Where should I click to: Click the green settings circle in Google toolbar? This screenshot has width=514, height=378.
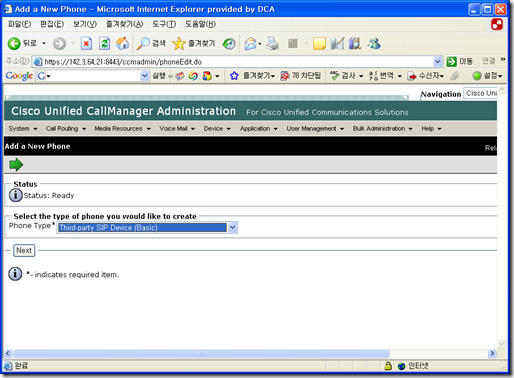point(477,76)
